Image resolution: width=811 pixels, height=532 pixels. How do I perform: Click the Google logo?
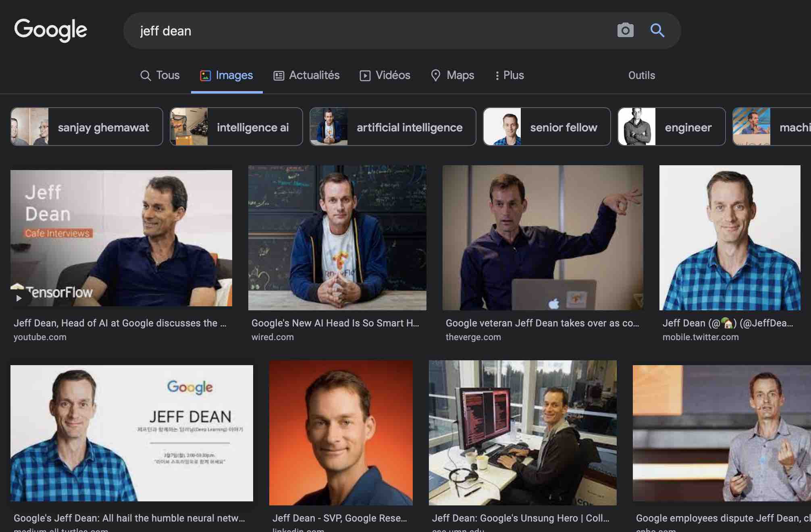(x=51, y=30)
